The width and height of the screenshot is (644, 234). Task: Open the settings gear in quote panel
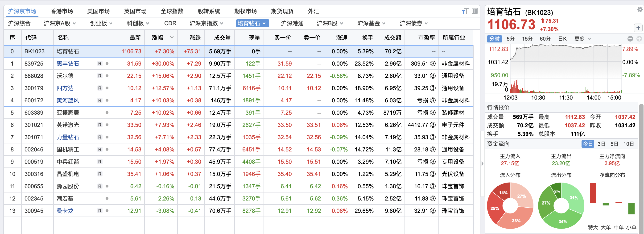[640, 9]
